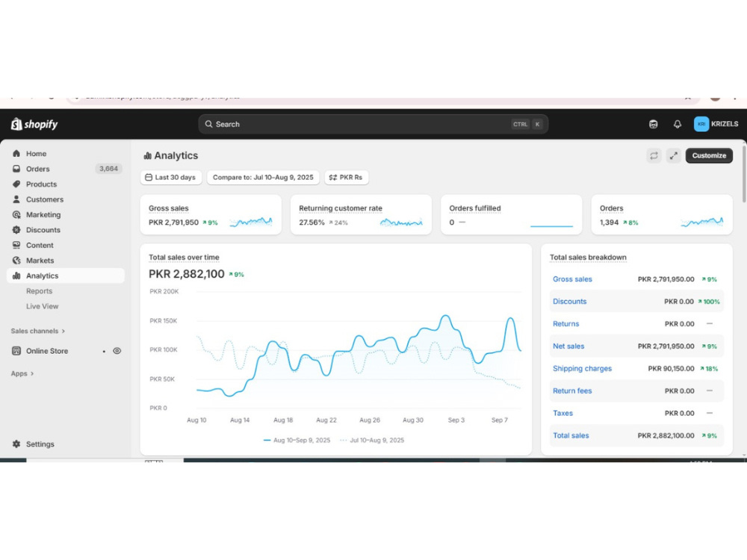Open the Shipping charges breakdown link

(x=582, y=369)
